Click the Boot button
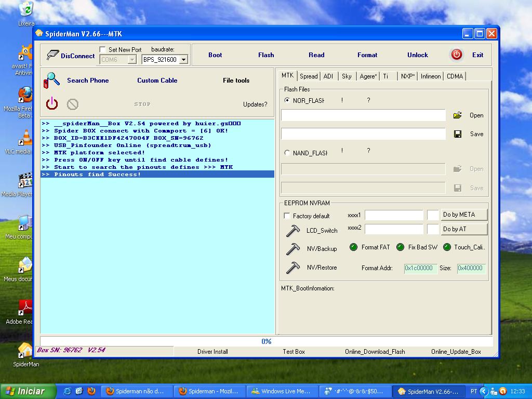 (x=215, y=55)
